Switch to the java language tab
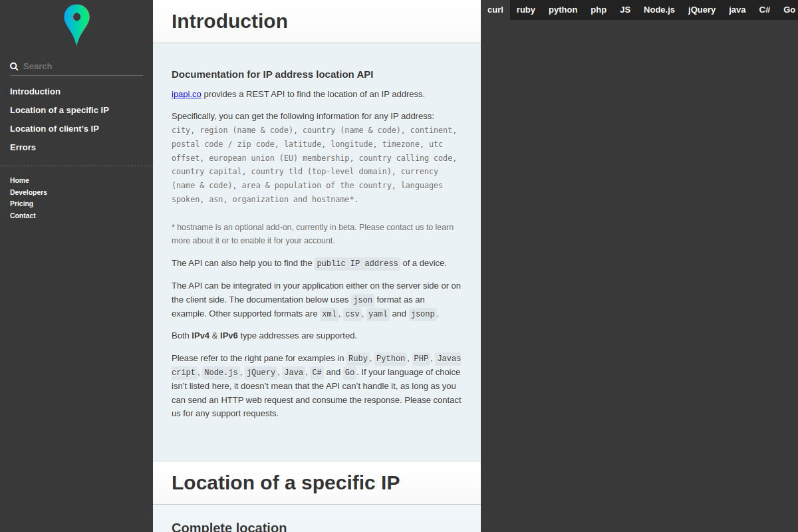Viewport: 798px width, 532px height. click(x=737, y=10)
